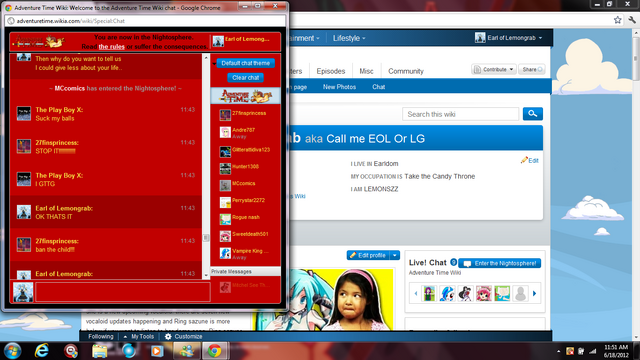
Task: Click the Live! Chat help question icon
Action: coord(453,262)
